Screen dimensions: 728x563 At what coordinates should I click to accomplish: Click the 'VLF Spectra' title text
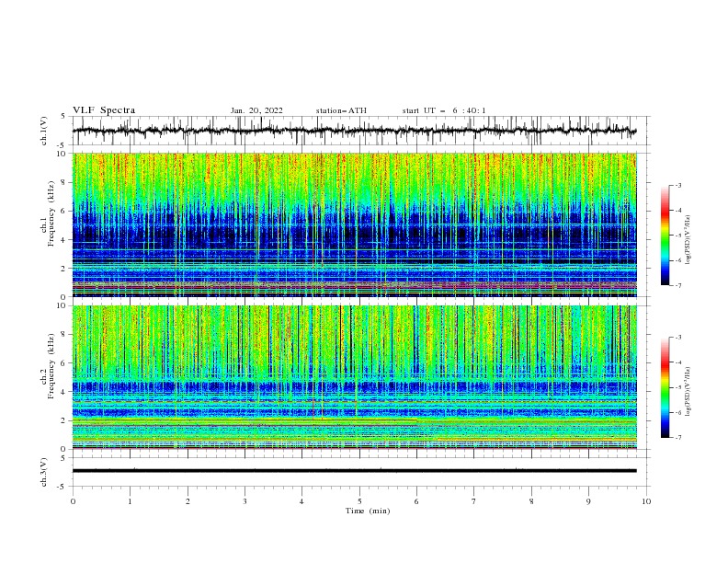point(104,110)
